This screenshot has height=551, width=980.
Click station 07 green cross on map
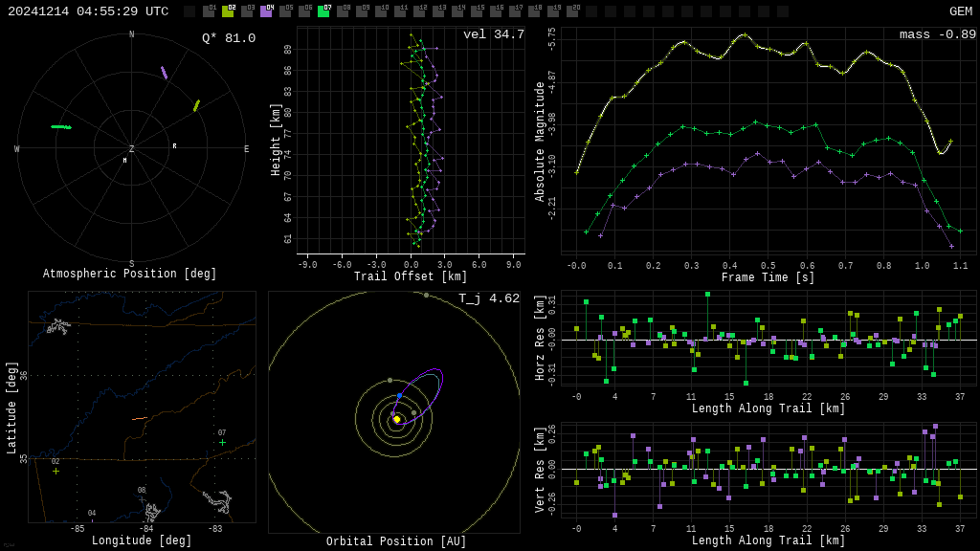point(222,442)
